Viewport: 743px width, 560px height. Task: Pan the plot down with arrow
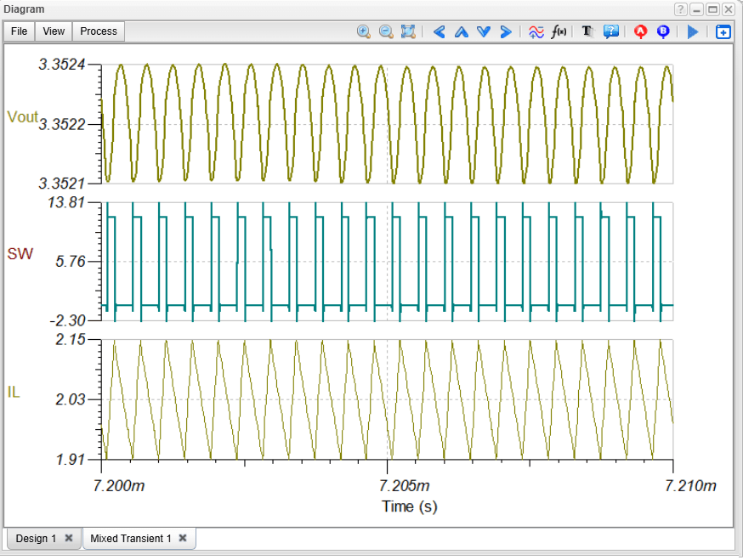coord(484,31)
